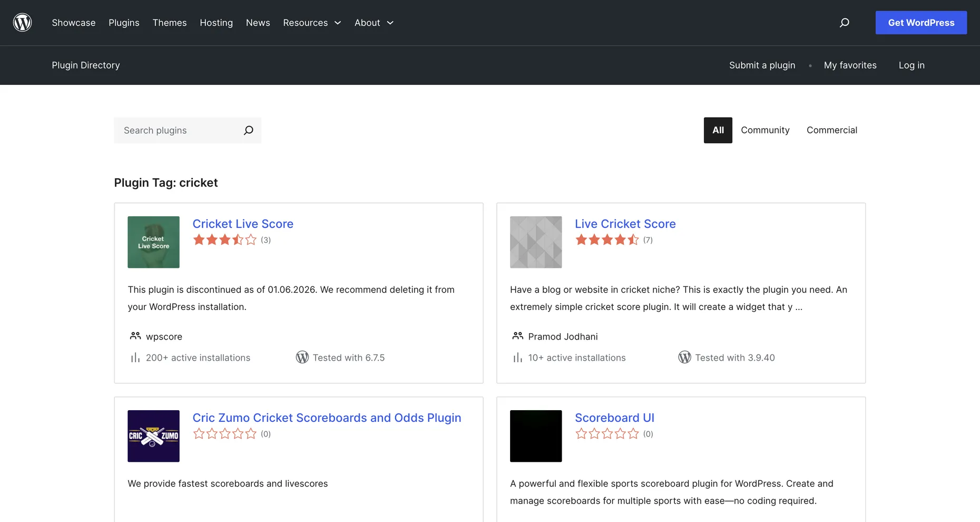Viewport: 980px width, 522px height.
Task: Expand the Resources dropdown menu
Action: coord(312,23)
